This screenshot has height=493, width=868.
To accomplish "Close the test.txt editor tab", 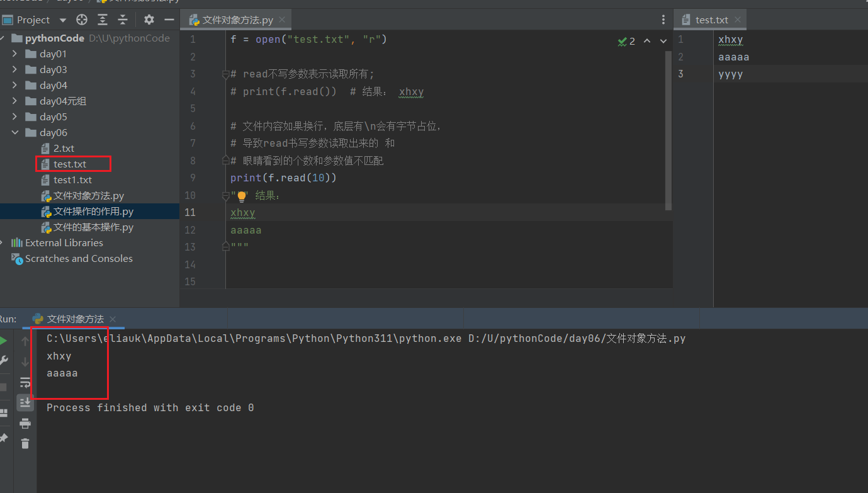I will tap(738, 20).
